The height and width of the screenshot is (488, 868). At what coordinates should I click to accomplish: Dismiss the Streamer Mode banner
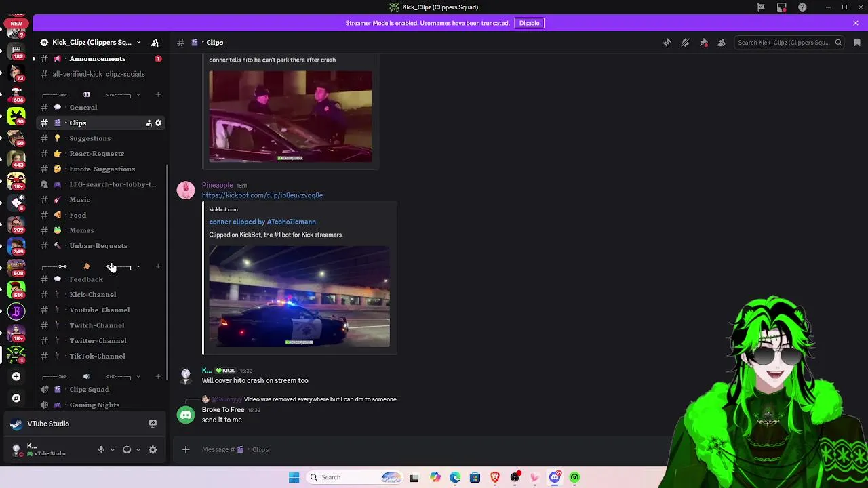856,23
